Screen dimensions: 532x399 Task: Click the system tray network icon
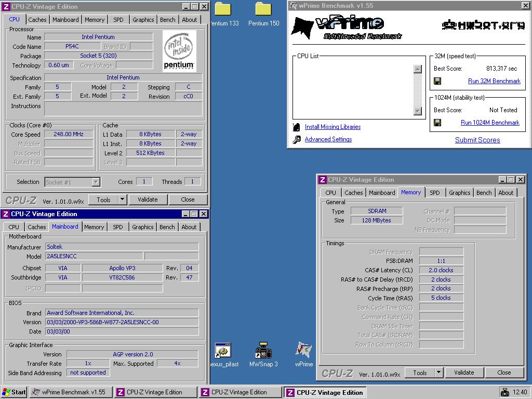pos(505,392)
